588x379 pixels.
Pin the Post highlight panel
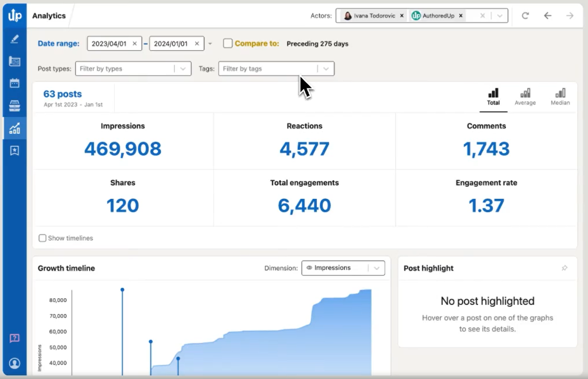[565, 268]
